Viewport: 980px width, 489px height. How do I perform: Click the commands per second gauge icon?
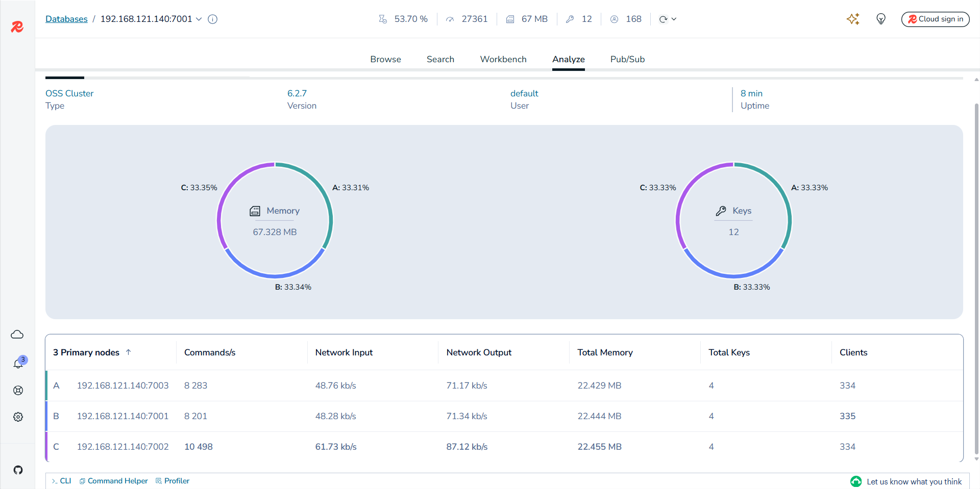[450, 19]
